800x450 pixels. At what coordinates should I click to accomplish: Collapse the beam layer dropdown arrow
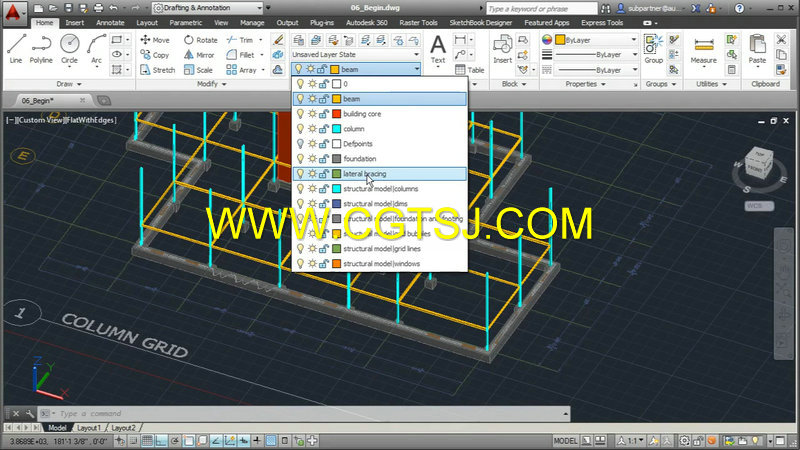pos(417,69)
